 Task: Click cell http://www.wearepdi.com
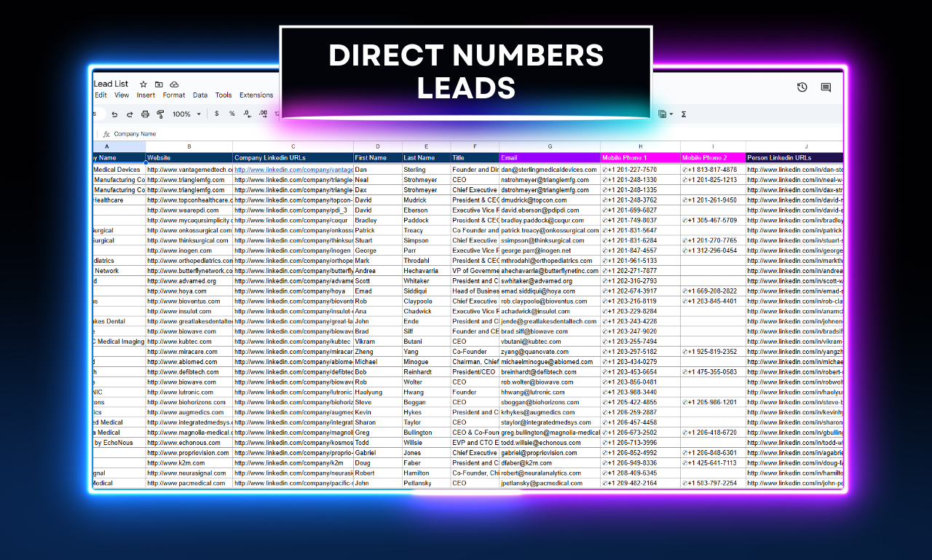tap(189, 210)
